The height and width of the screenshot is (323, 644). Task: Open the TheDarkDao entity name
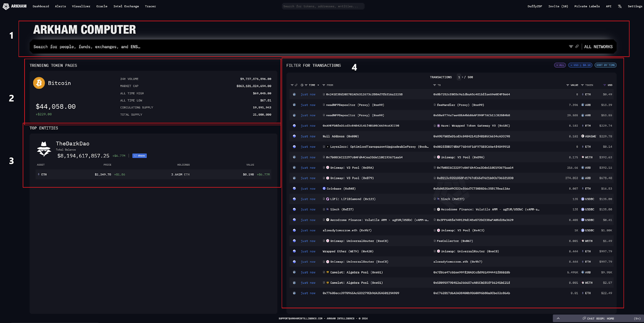[x=72, y=144]
